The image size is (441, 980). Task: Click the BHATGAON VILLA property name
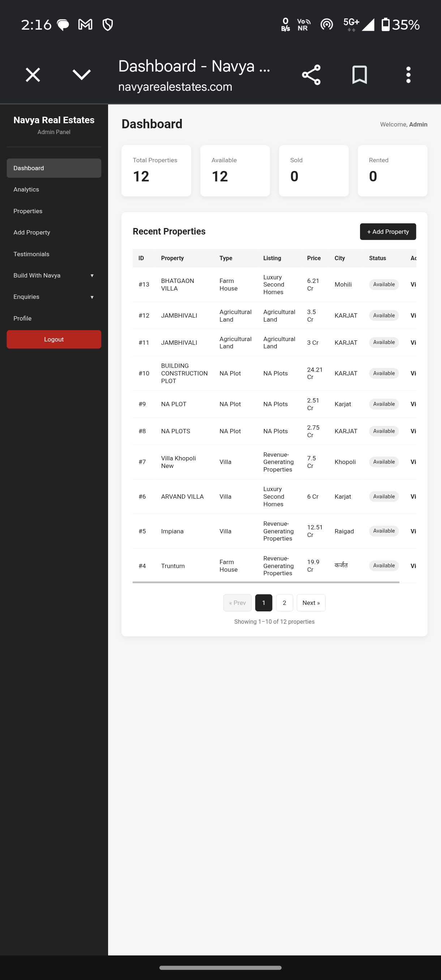178,284
